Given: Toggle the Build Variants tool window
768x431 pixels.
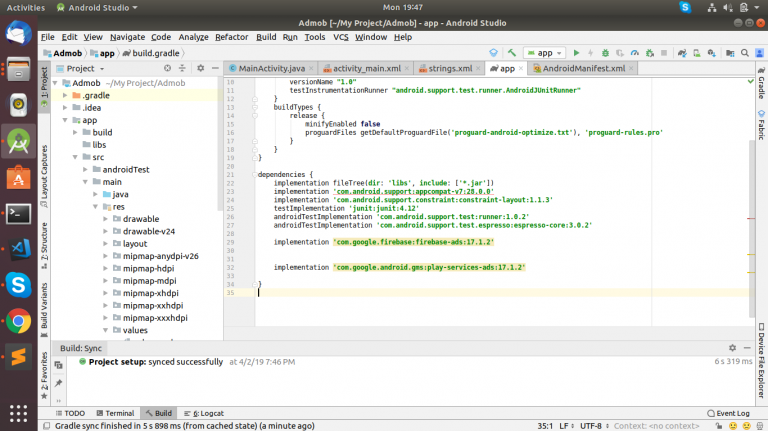Looking at the screenshot, I should click(x=44, y=310).
